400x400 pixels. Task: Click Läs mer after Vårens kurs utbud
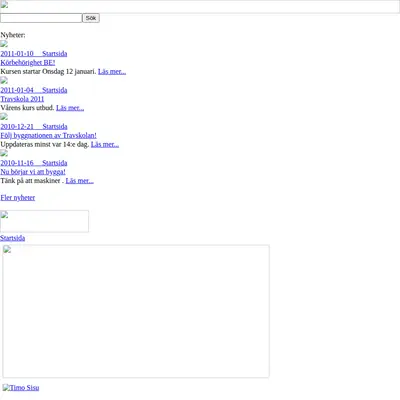click(70, 108)
